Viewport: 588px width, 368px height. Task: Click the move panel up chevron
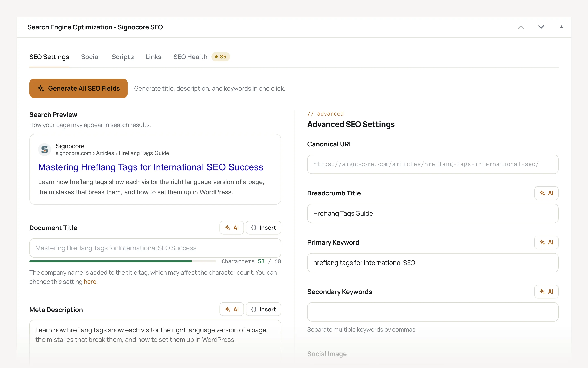[521, 27]
